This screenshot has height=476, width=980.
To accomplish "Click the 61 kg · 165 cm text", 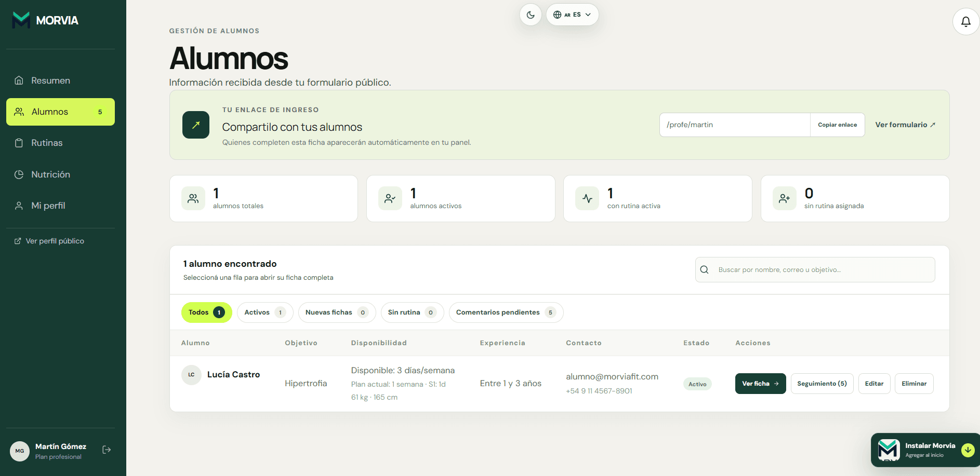I will [374, 397].
